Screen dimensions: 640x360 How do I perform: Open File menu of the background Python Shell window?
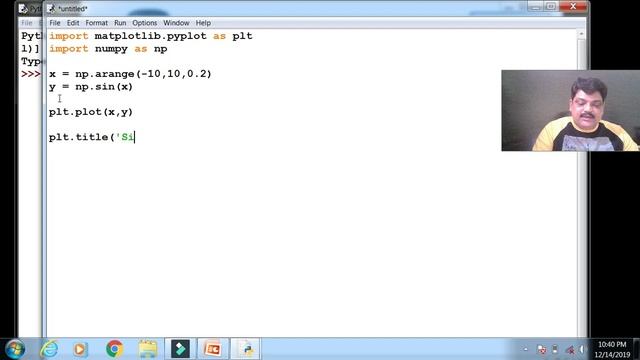pyautogui.click(x=27, y=23)
